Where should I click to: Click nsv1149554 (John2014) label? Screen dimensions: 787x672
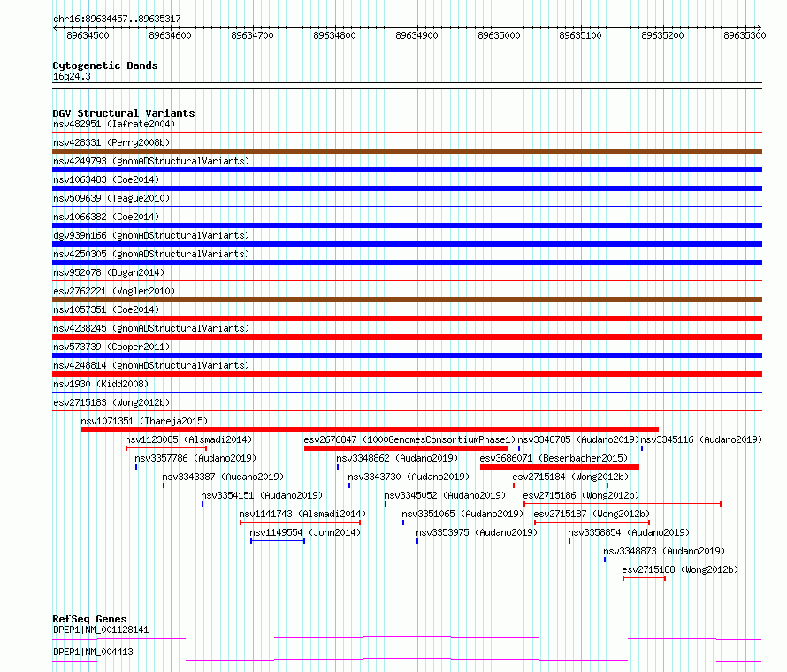(305, 532)
